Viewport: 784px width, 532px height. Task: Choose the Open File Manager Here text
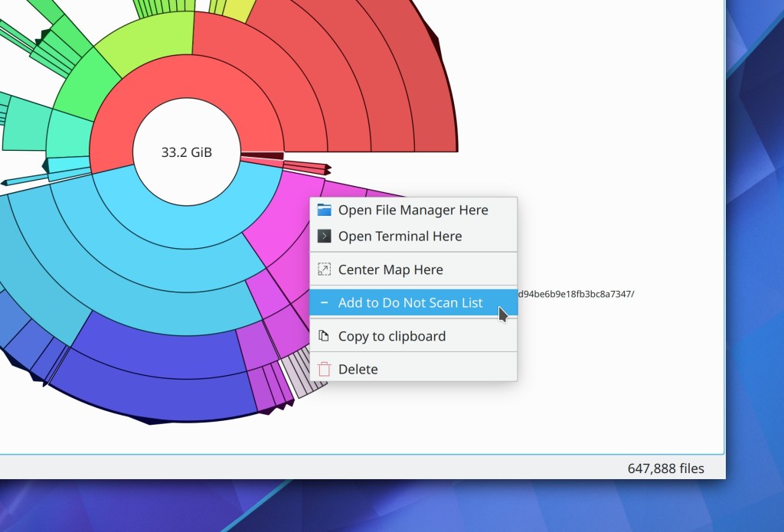coord(413,210)
